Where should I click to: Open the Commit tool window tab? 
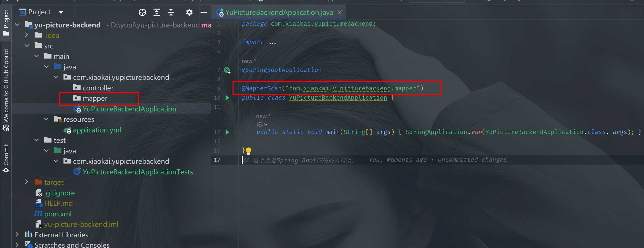coord(6,158)
